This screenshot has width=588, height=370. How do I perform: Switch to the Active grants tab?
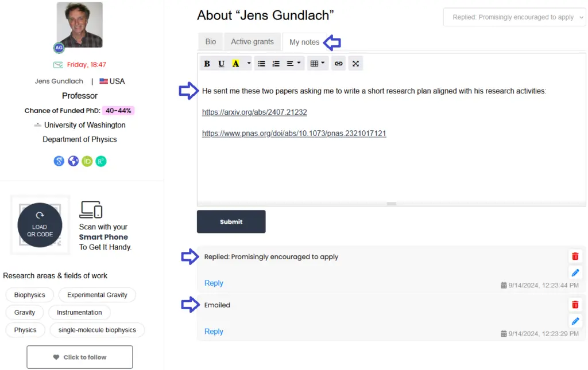(x=253, y=41)
